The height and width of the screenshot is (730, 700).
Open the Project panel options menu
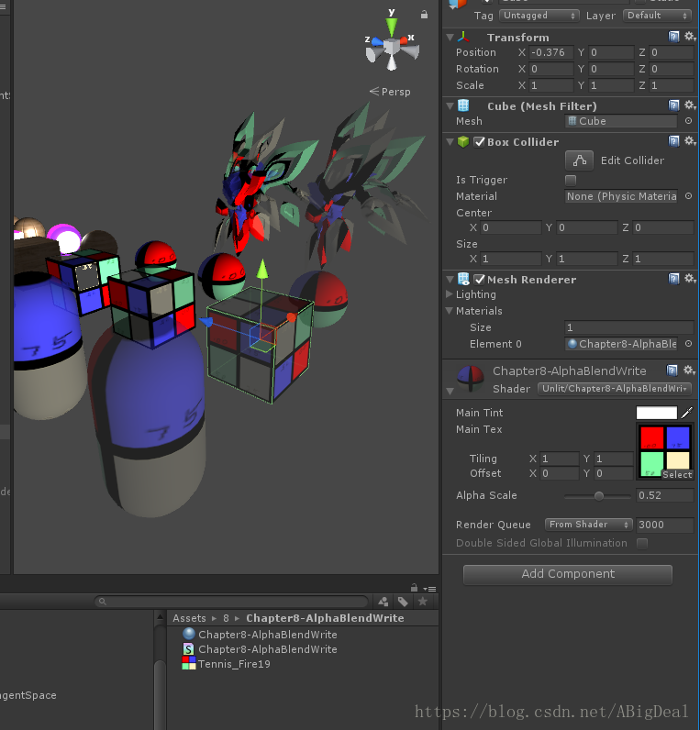[430, 589]
